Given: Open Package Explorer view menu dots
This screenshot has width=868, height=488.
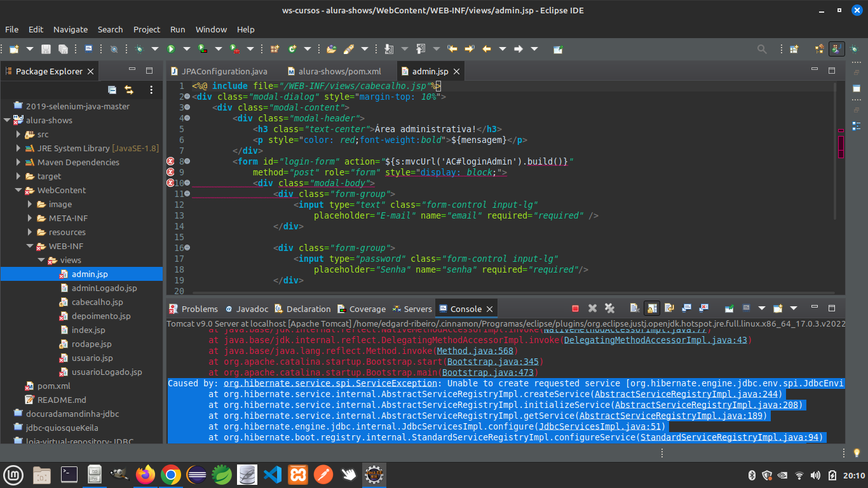Looking at the screenshot, I should [151, 90].
